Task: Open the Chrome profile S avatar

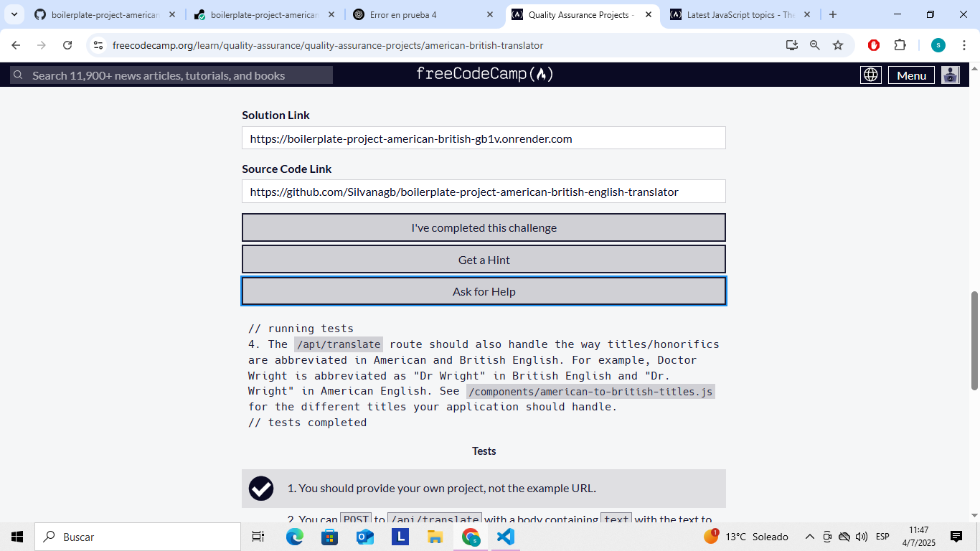Action: (938, 45)
